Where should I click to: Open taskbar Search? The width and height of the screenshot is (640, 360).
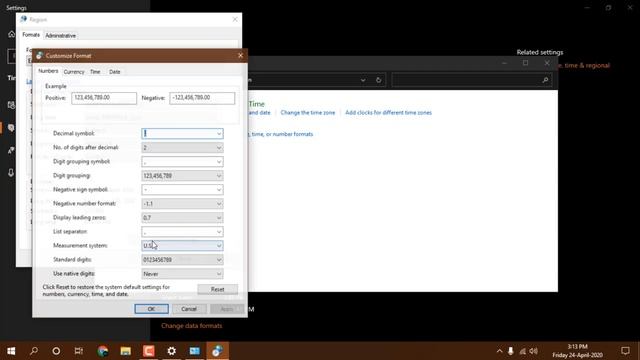coord(34,351)
